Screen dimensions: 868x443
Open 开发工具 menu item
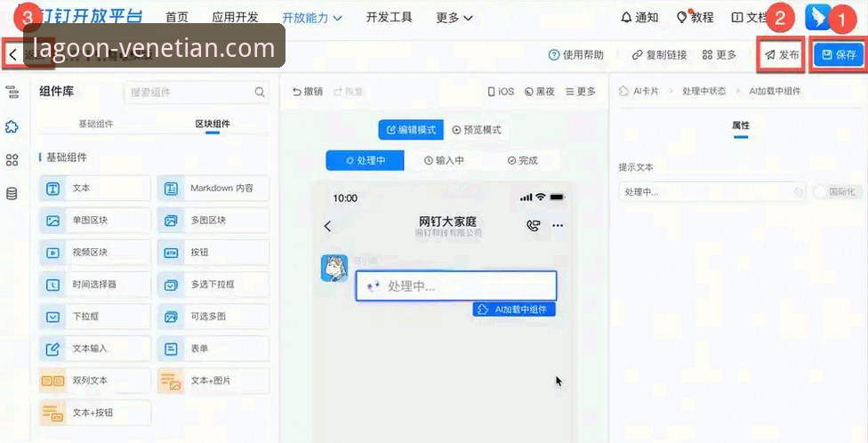point(389,18)
